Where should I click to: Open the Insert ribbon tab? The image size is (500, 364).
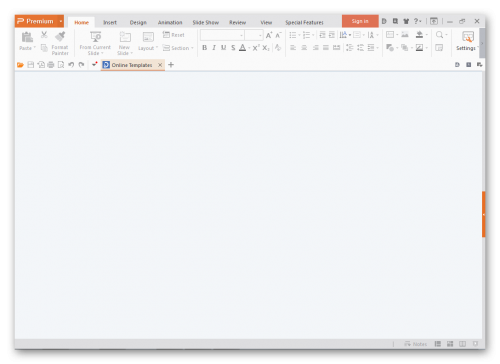coord(110,23)
